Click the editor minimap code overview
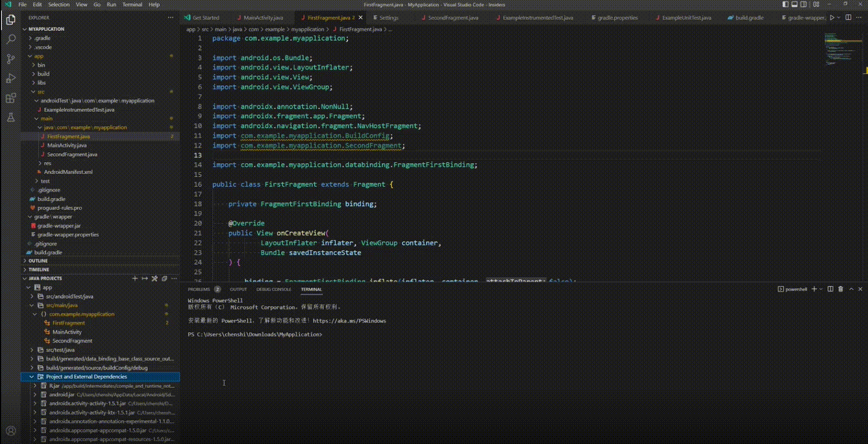The width and height of the screenshot is (868, 444). (x=842, y=49)
